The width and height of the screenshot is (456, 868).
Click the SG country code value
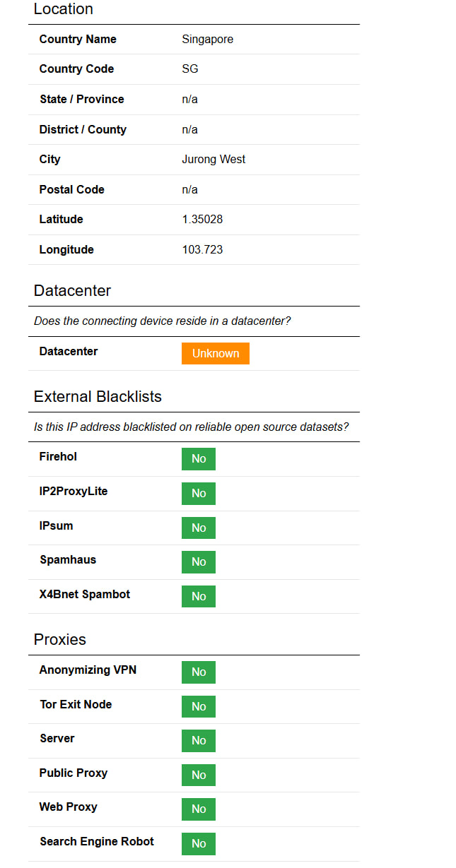click(190, 69)
